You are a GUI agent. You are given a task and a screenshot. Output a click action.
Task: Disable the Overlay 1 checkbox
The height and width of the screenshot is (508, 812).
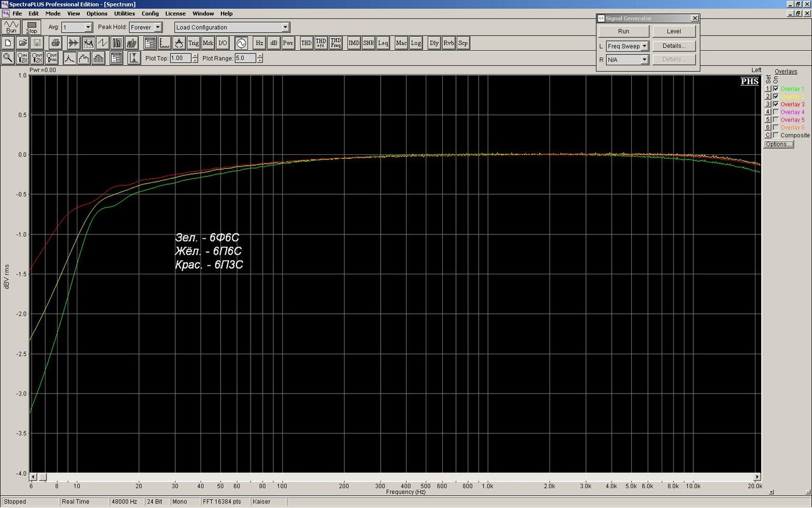(776, 89)
